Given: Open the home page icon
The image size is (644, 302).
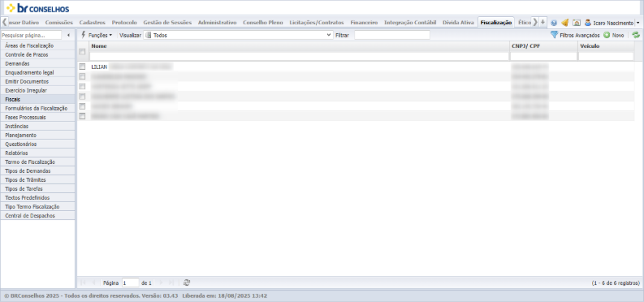Looking at the screenshot, I should tap(577, 23).
